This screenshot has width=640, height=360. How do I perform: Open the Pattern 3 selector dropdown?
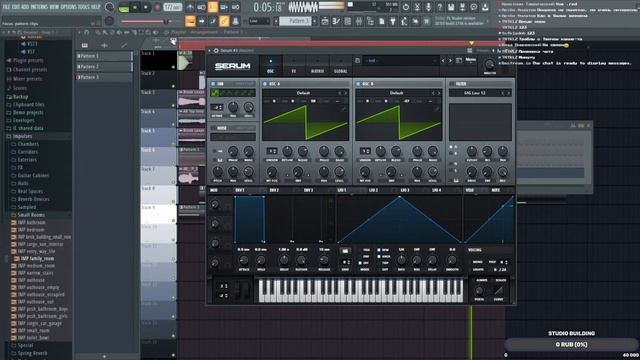pyautogui.click(x=295, y=21)
